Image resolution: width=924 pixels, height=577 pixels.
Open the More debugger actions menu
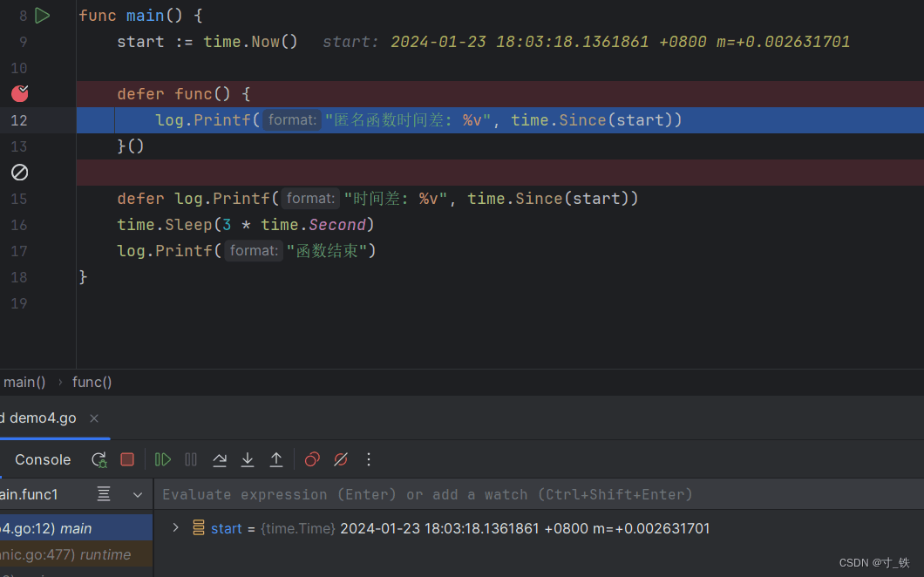pyautogui.click(x=369, y=459)
